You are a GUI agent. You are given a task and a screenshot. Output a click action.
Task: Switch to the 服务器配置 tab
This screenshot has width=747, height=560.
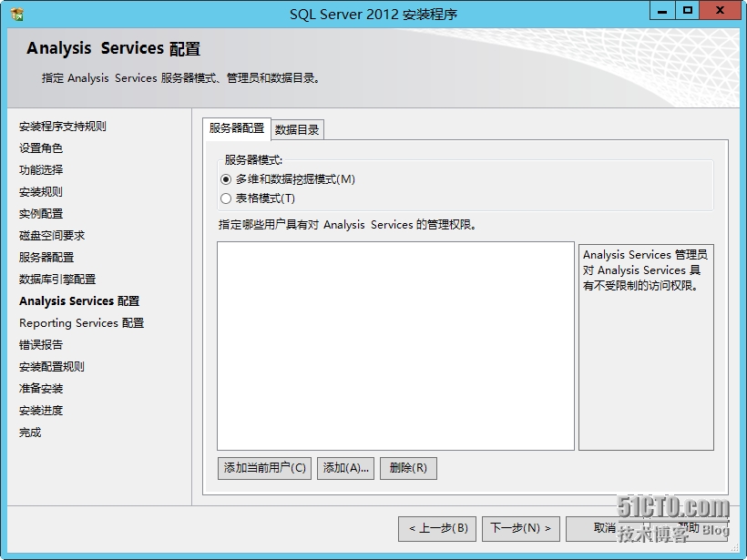tap(237, 128)
